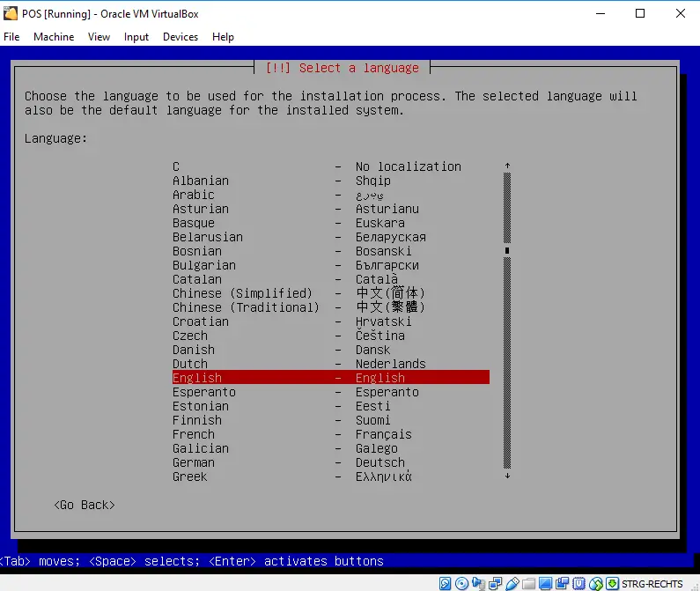Click the keyboard capture green arrow icon

pyautogui.click(x=613, y=583)
